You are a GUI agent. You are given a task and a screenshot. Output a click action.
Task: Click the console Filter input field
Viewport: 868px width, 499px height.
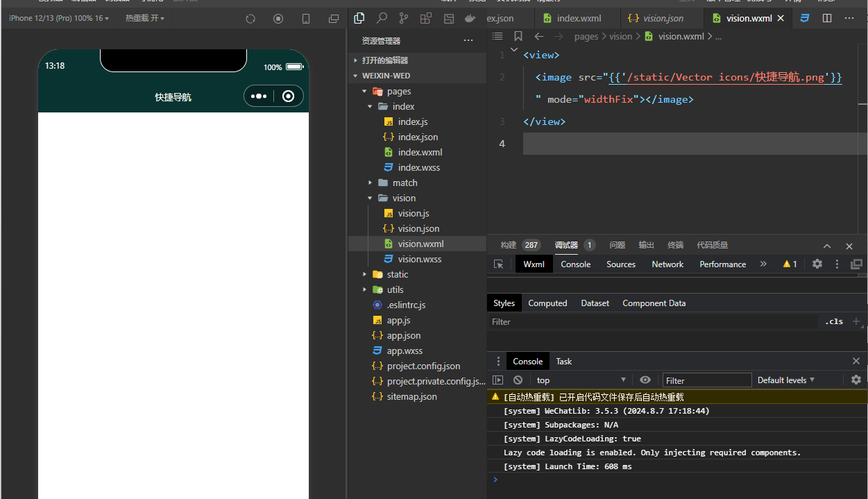706,380
